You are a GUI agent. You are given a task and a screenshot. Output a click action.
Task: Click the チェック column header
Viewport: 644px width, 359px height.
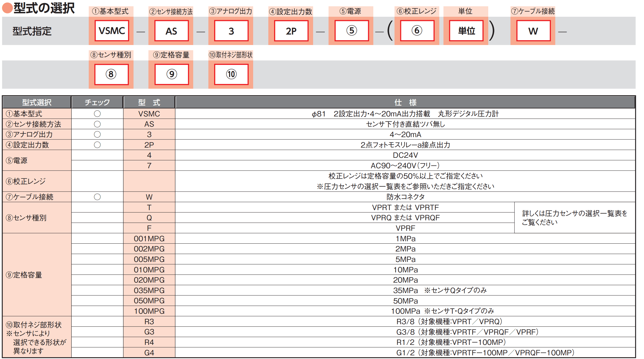point(97,102)
